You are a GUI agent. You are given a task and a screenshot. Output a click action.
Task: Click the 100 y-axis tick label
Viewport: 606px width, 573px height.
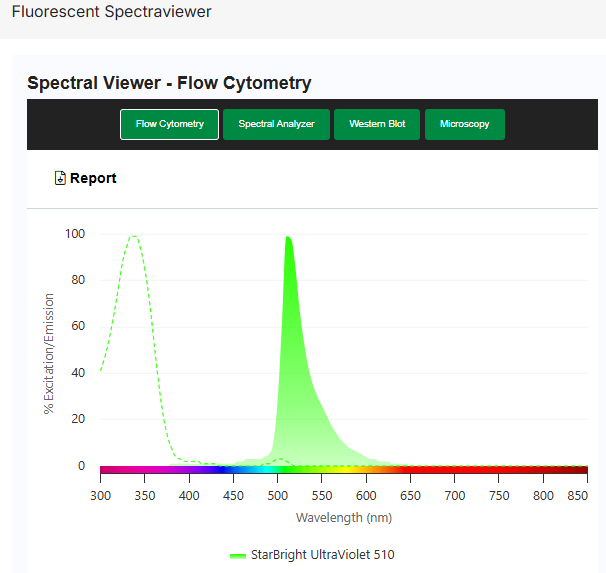coord(75,234)
